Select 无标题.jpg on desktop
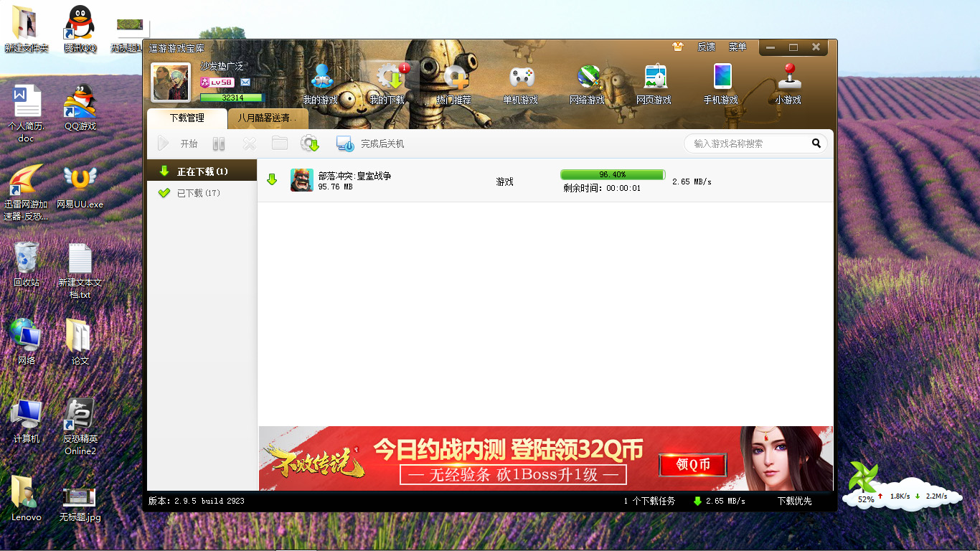 click(x=80, y=504)
